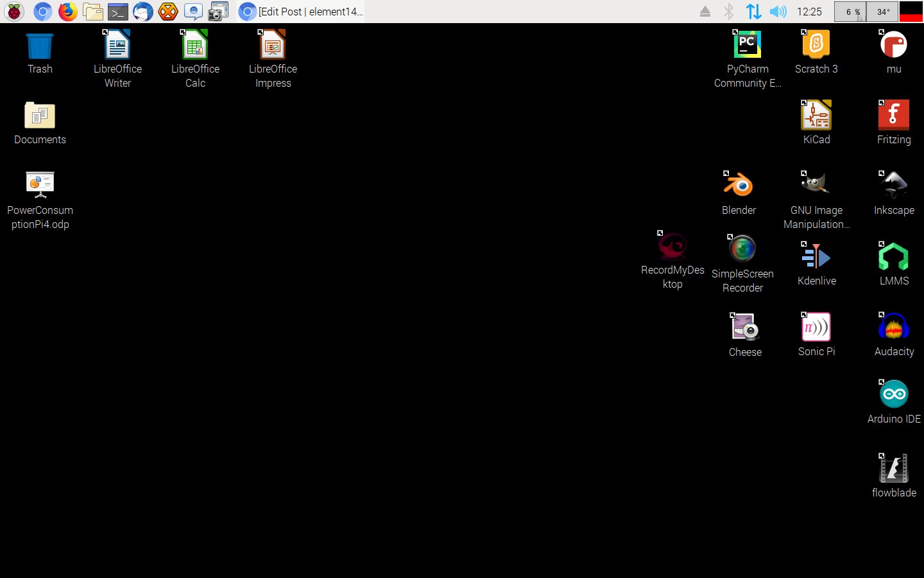
Task: Select the Inkscape desktop shortcut
Action: click(894, 194)
